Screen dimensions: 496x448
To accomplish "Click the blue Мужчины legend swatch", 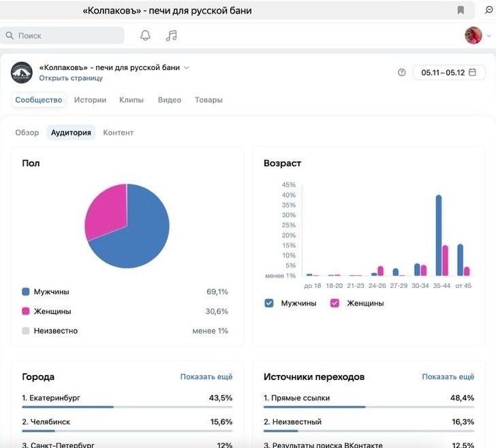I will 26,291.
